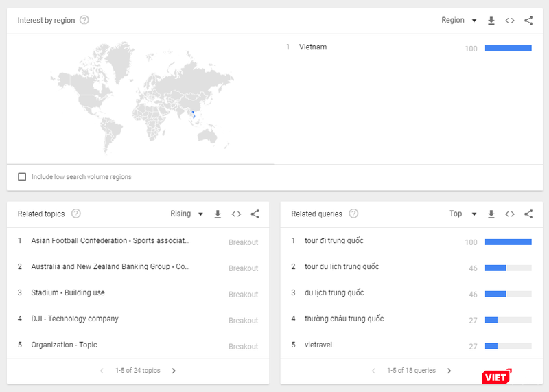
Task: Embed the Related topics widget
Action: pyautogui.click(x=236, y=214)
